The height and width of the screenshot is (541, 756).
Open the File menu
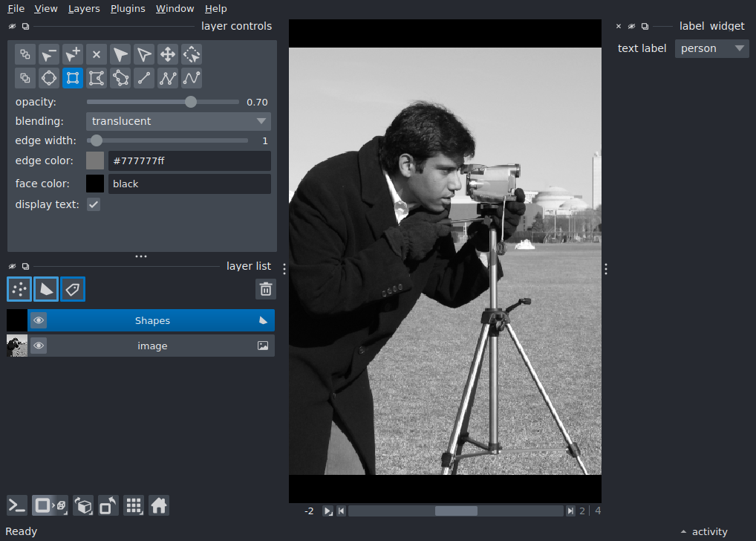point(16,9)
